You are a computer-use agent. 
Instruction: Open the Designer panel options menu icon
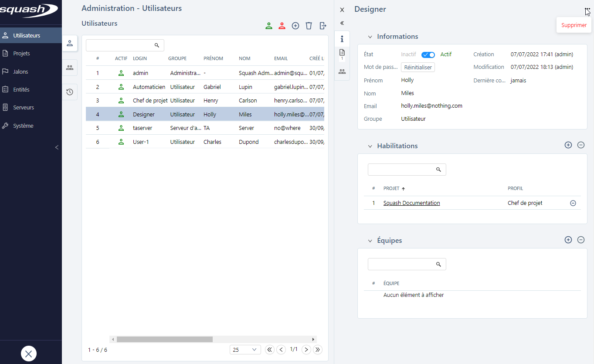[x=587, y=10]
